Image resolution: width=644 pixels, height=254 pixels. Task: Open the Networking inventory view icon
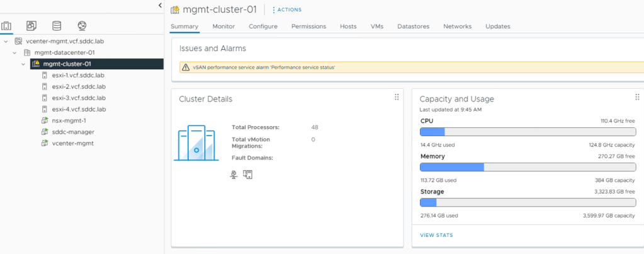point(82,26)
